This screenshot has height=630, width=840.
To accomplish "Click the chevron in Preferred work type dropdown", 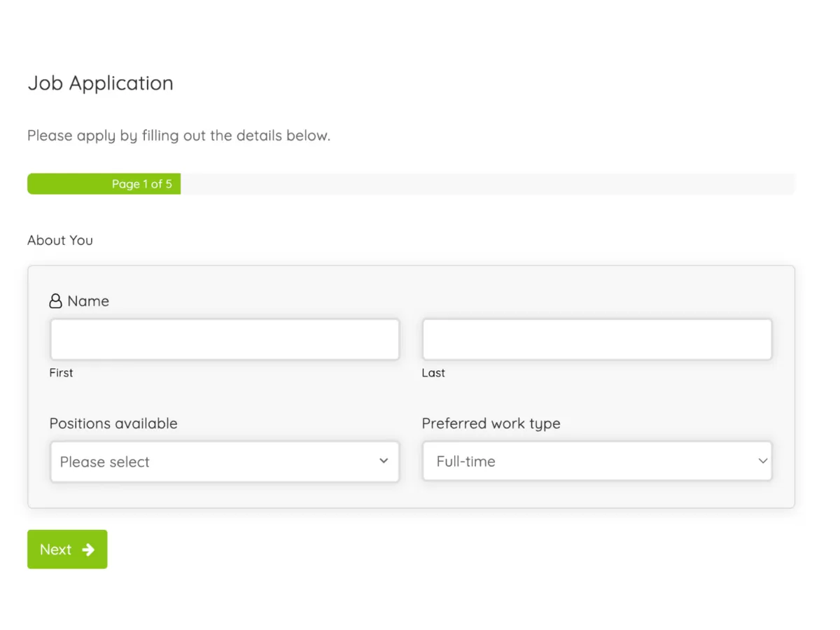I will click(762, 461).
